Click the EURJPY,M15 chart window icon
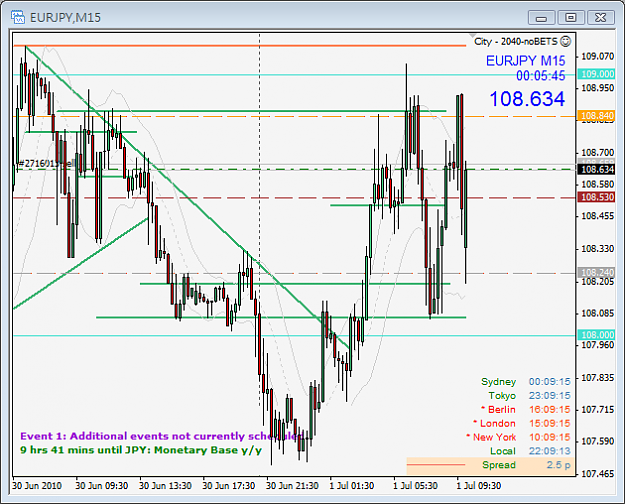This screenshot has height=504, width=625. pos(18,17)
